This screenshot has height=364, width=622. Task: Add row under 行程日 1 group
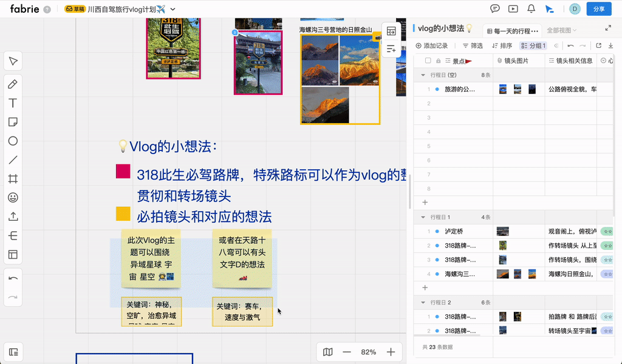pyautogui.click(x=425, y=288)
